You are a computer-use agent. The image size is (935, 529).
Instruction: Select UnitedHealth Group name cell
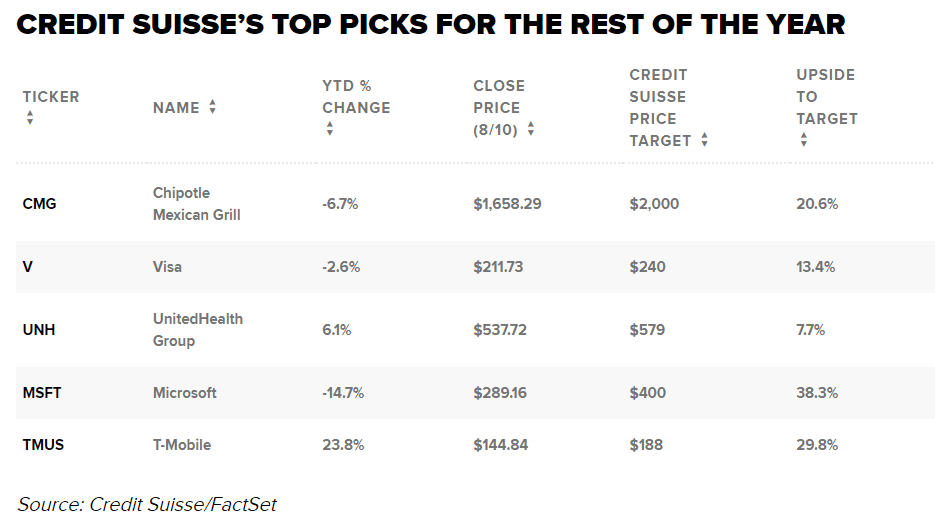(197, 329)
